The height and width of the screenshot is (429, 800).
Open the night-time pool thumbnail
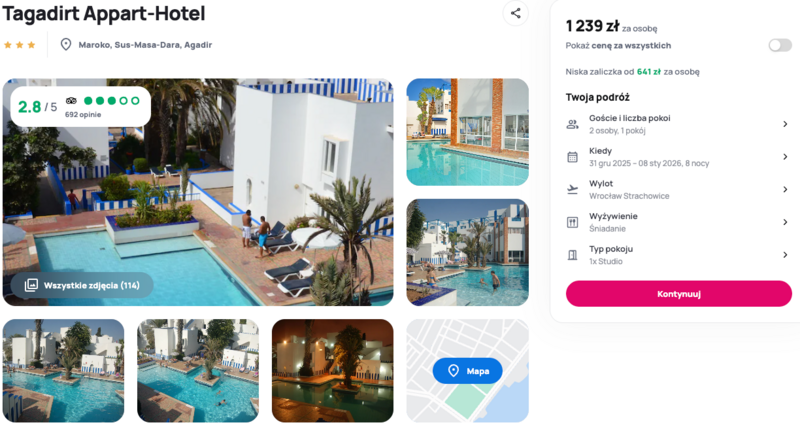(333, 371)
